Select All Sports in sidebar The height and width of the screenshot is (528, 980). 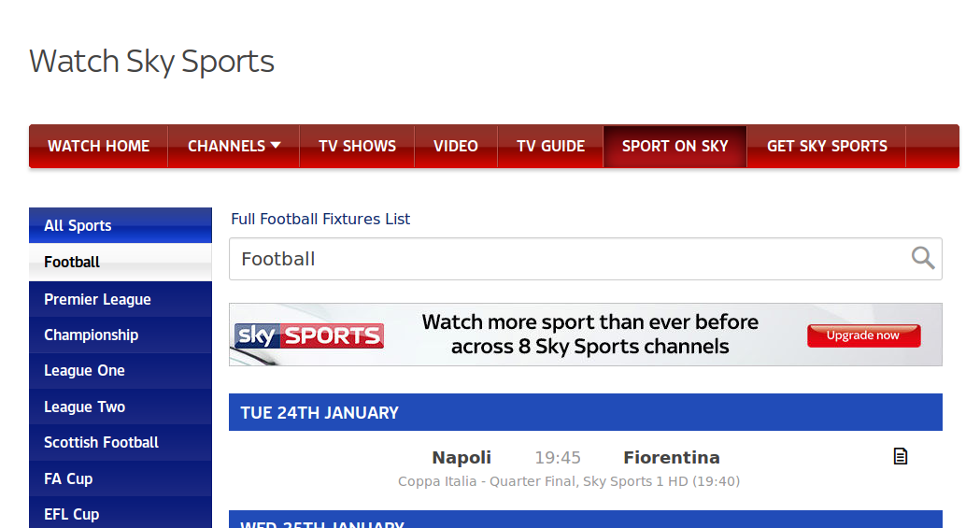pos(121,225)
